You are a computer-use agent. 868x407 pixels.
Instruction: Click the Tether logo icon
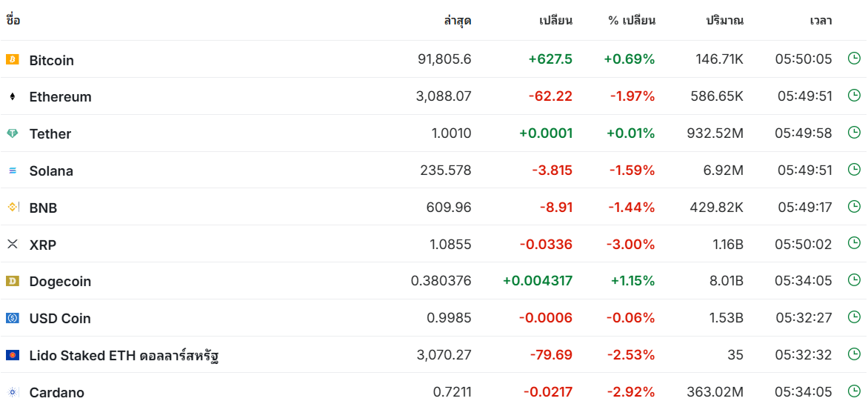click(12, 133)
